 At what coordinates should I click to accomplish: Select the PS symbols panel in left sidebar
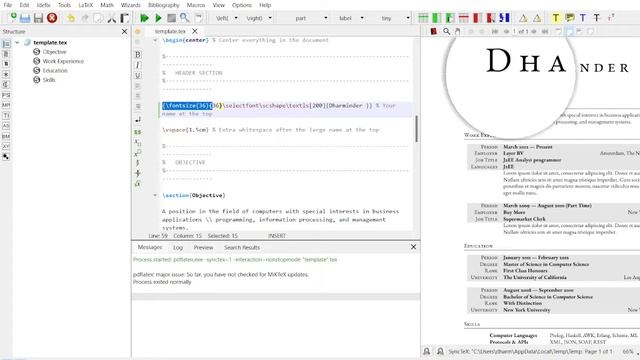6,95
